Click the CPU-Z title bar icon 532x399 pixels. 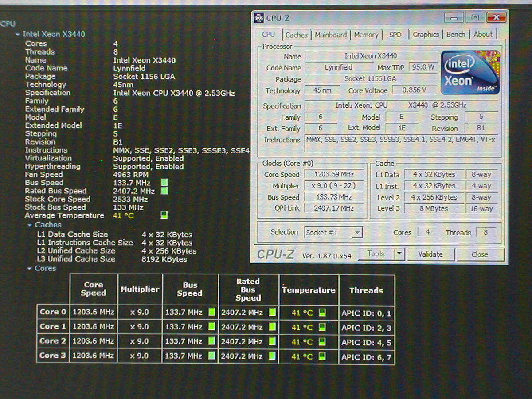(x=258, y=18)
